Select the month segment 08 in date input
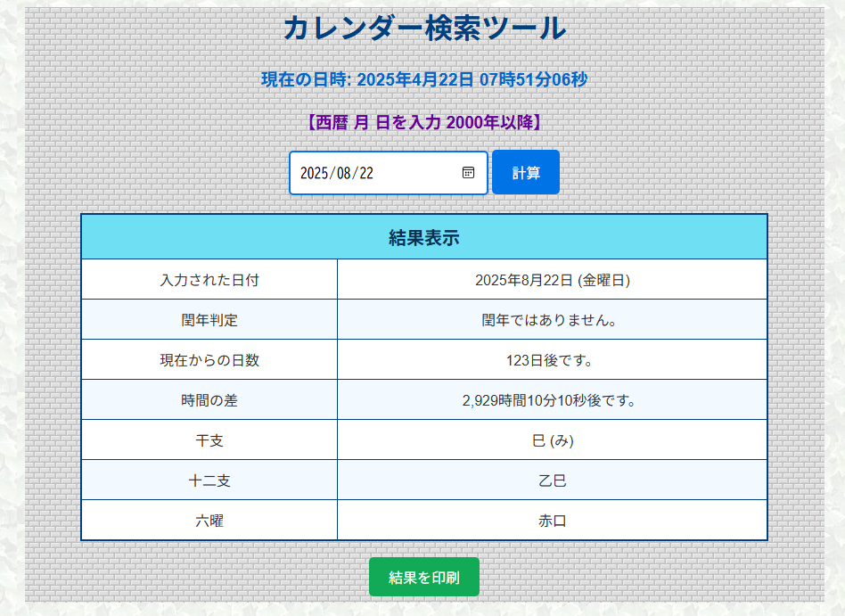 coord(341,173)
